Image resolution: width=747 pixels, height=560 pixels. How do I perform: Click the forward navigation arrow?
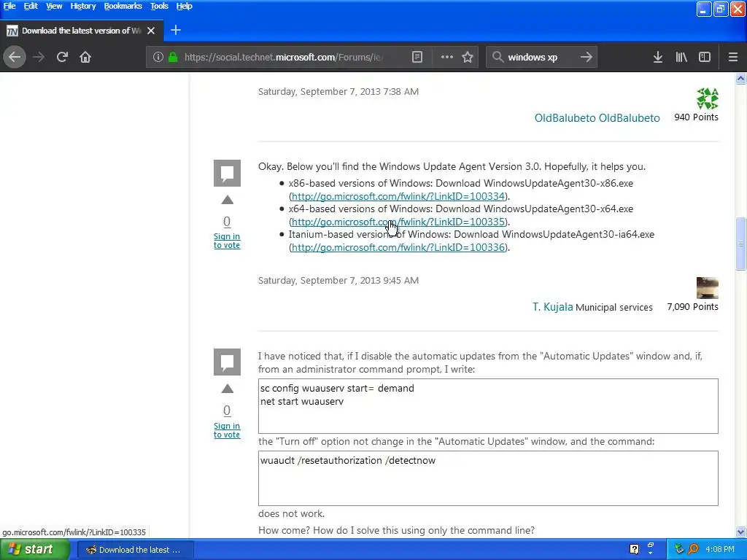coord(39,57)
